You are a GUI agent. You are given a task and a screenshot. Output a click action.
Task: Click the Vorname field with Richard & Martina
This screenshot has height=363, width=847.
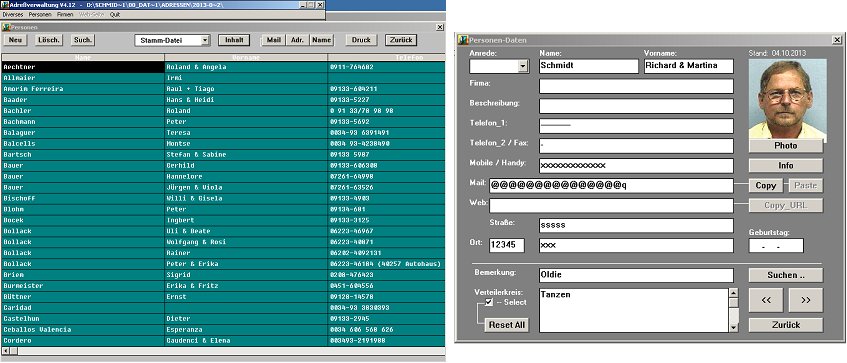pyautogui.click(x=689, y=66)
